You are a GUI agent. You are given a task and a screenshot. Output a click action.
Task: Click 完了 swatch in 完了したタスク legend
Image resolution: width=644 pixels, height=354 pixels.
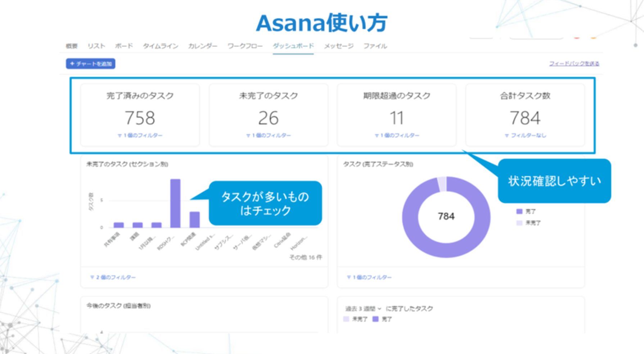point(376,319)
